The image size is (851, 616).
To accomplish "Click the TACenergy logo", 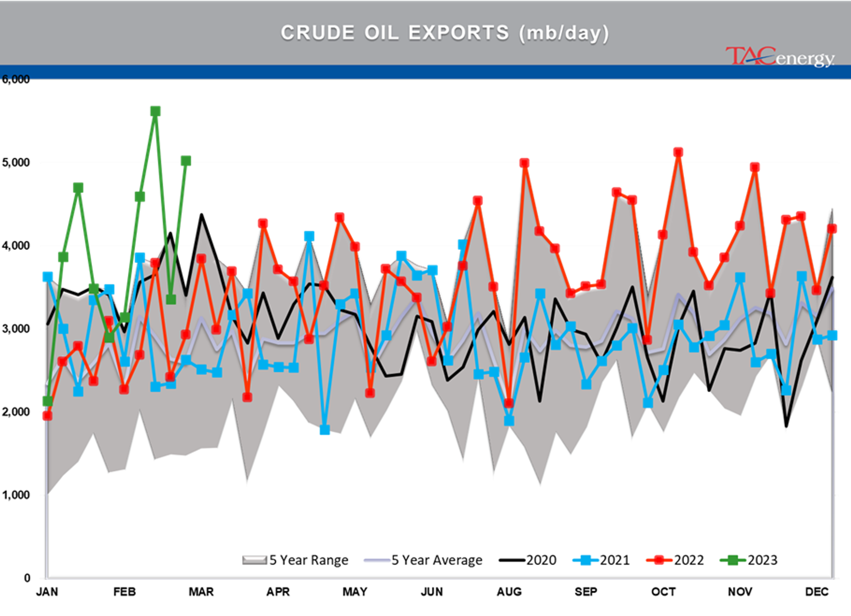I will coord(780,57).
